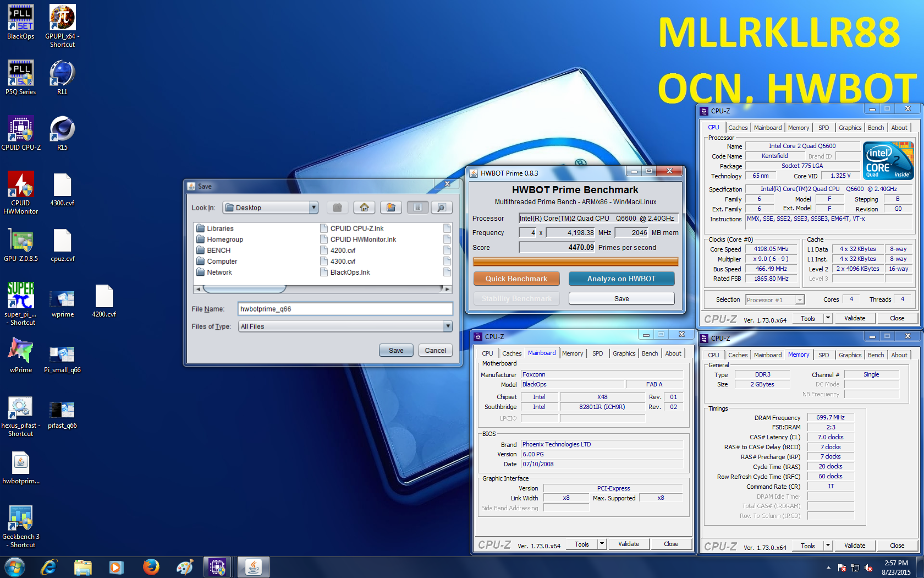Select CPUID HWMonitor.lnk in file list

[358, 239]
